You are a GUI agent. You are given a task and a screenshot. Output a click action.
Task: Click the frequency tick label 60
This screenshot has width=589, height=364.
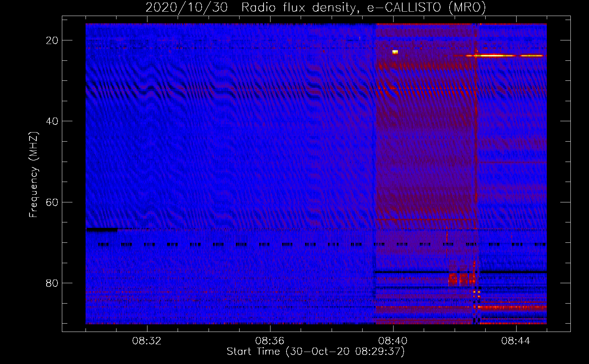point(52,202)
